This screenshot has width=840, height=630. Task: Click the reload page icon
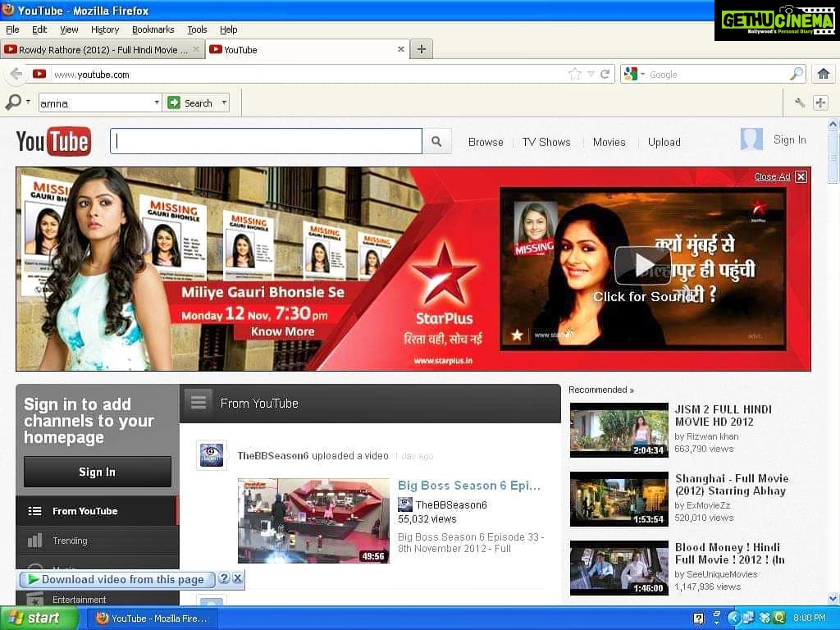click(605, 74)
